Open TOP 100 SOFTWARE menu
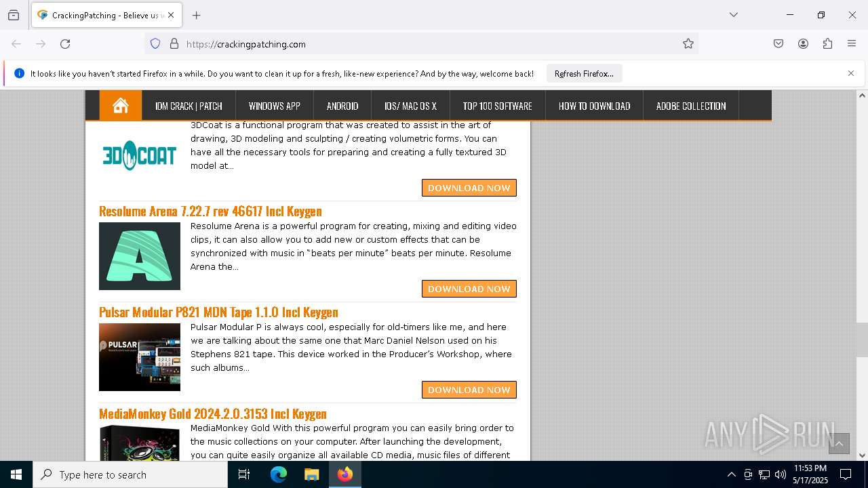Viewport: 868px width, 488px height. pyautogui.click(x=497, y=106)
